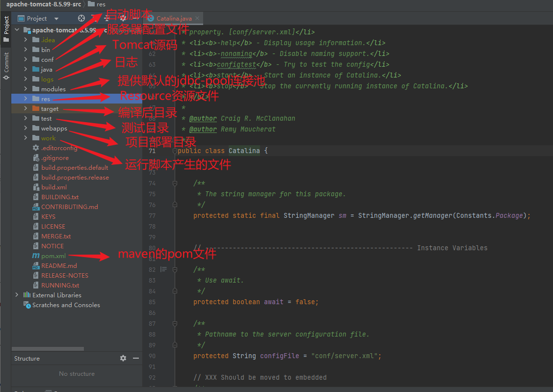Click the @author Remy Maucherat tag

232,130
